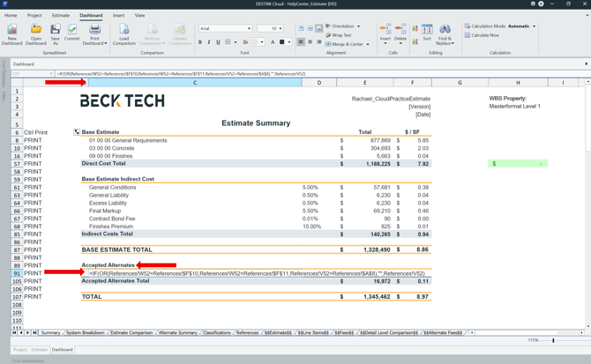Expand the Merge & Center dropdown
Viewport: 591px width, 364px height.
coord(370,44)
